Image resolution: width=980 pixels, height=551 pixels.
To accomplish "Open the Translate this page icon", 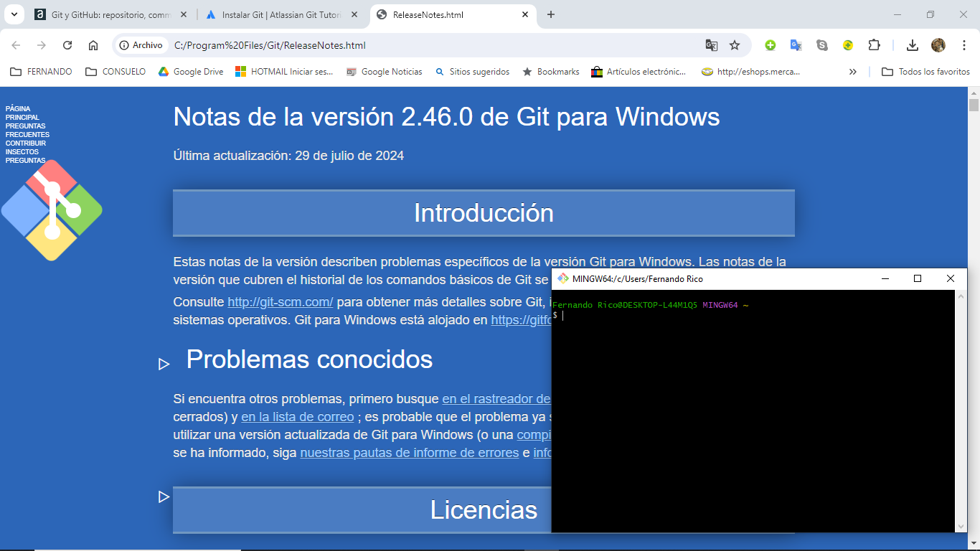I will (712, 45).
